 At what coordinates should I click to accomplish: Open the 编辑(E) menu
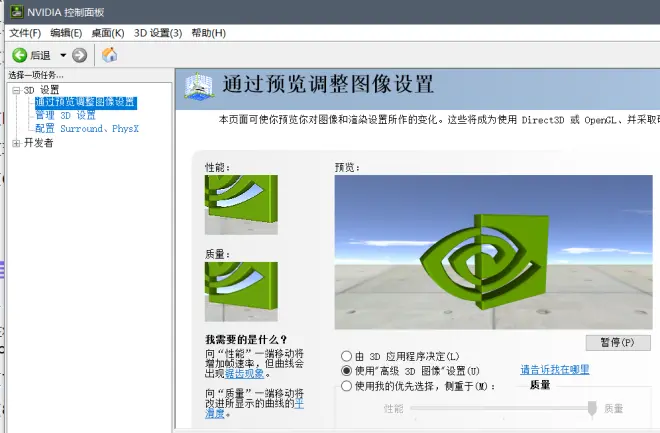pyautogui.click(x=66, y=33)
